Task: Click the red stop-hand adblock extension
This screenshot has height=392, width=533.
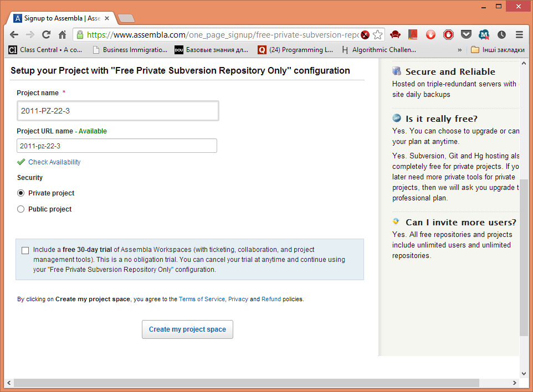Action: click(x=448, y=34)
